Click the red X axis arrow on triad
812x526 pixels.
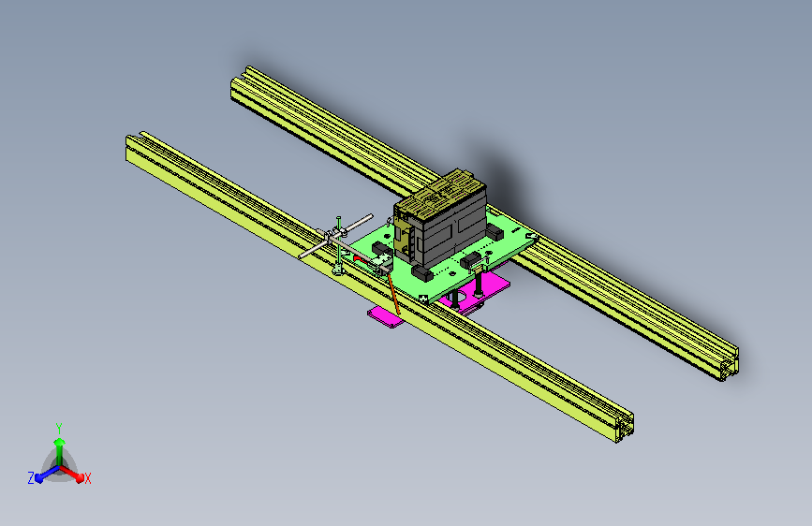pos(72,474)
